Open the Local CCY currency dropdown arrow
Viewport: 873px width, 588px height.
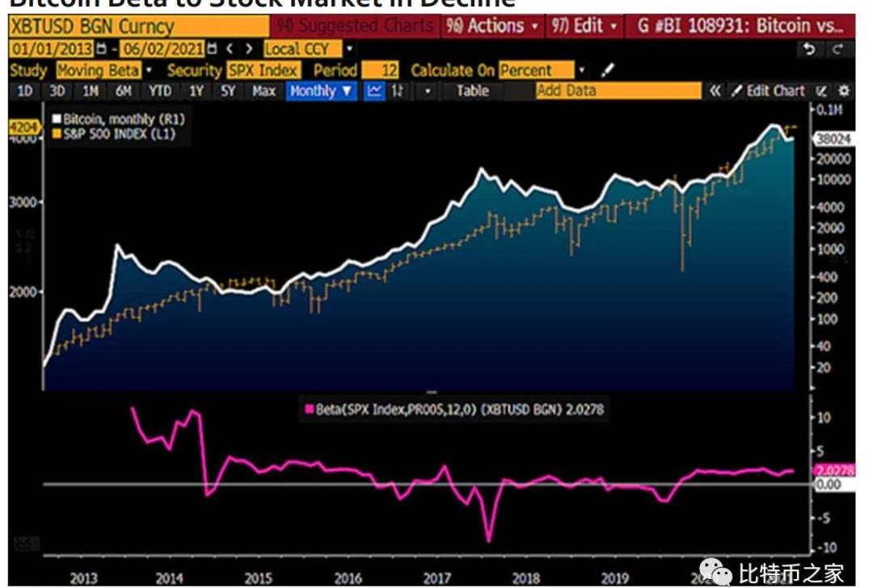350,49
